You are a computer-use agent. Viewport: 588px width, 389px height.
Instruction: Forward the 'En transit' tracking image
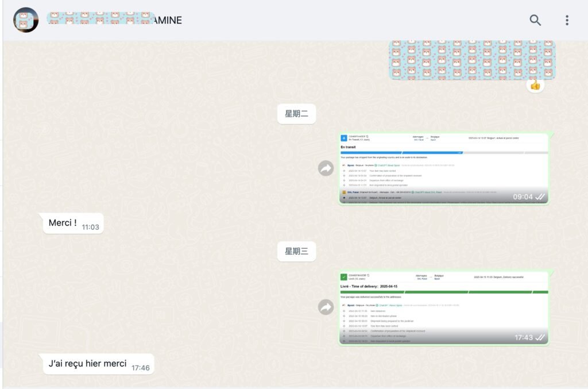[x=326, y=168]
